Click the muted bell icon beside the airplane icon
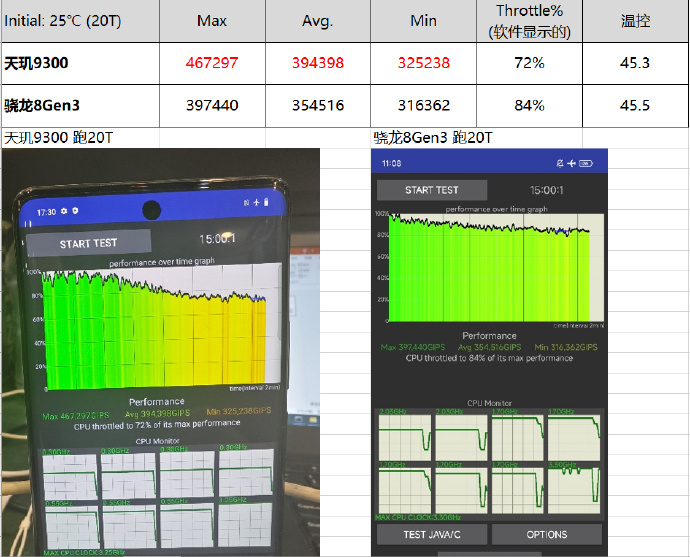This screenshot has width=690, height=557. pyautogui.click(x=560, y=164)
